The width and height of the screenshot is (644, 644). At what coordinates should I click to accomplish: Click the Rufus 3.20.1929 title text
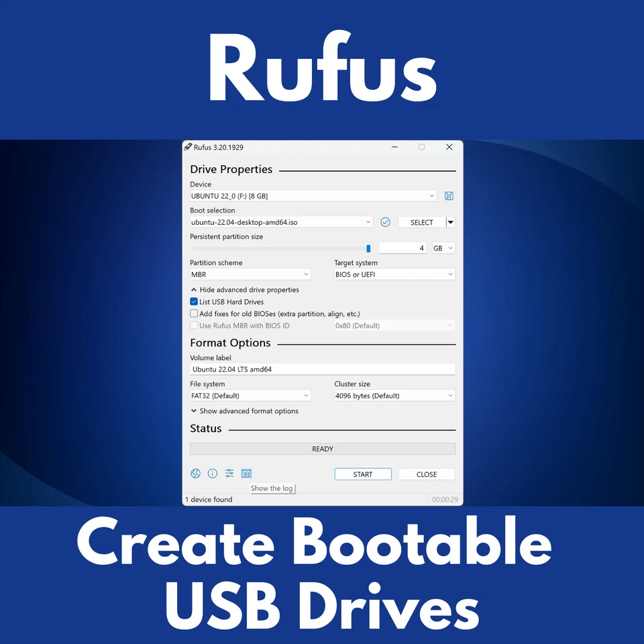(219, 147)
